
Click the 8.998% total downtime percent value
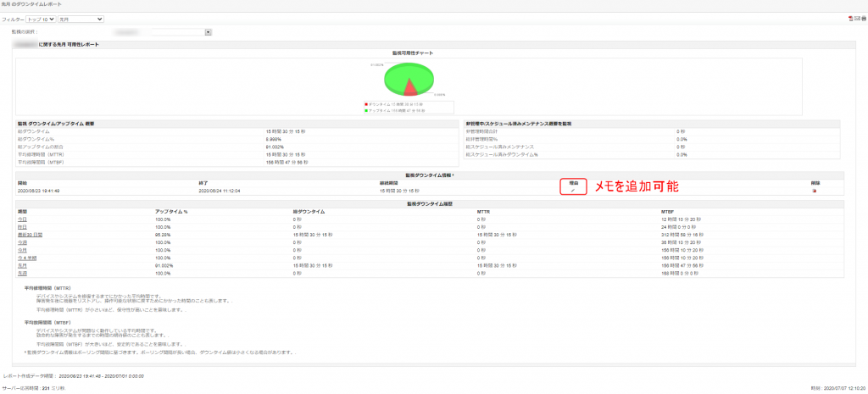(274, 139)
